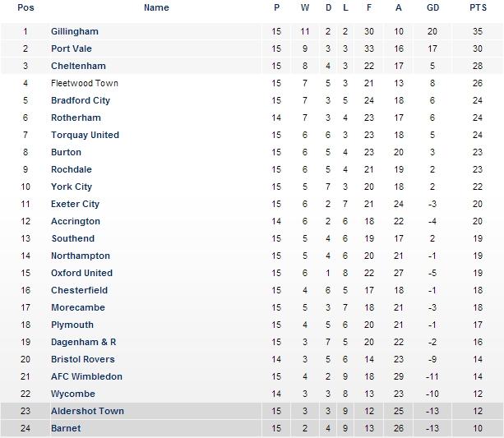Click the PTS column header
This screenshot has height=438, width=504.
[x=478, y=7]
